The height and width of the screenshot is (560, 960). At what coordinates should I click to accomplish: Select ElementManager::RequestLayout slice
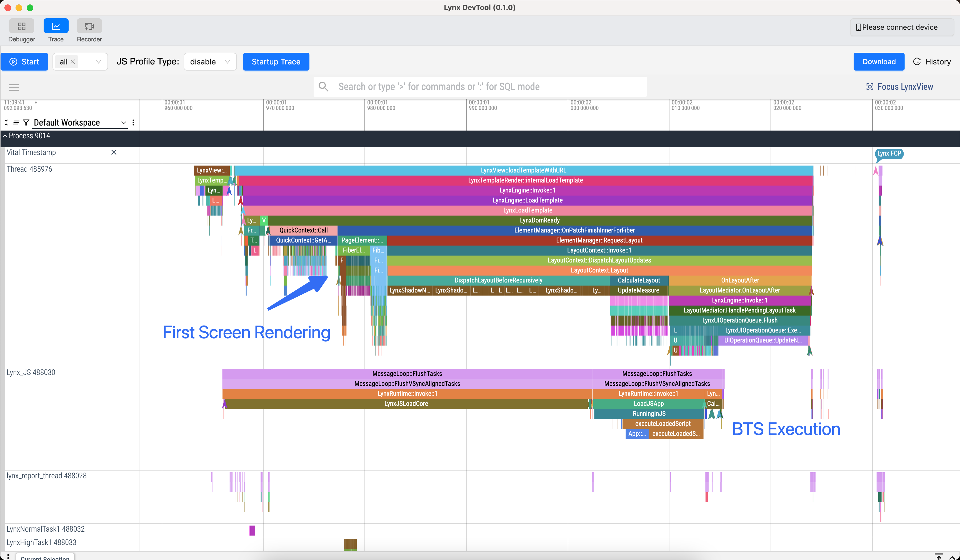tap(599, 240)
